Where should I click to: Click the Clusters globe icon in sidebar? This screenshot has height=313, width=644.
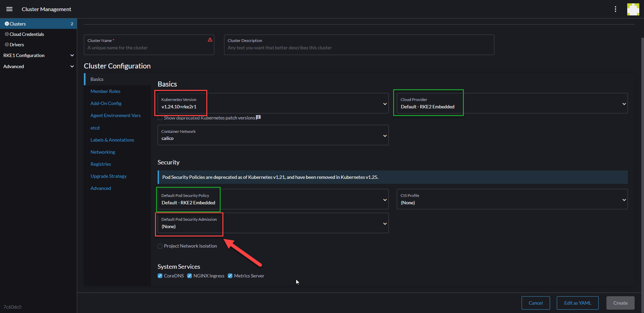coord(6,23)
